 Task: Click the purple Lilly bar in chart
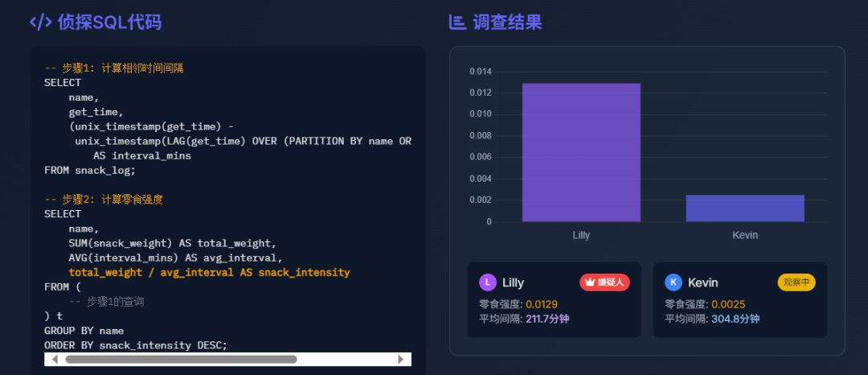click(x=581, y=152)
